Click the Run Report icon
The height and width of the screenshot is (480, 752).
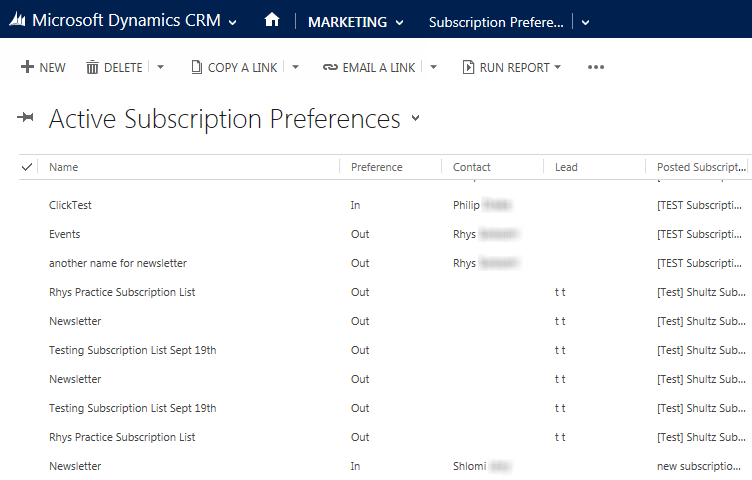[468, 67]
